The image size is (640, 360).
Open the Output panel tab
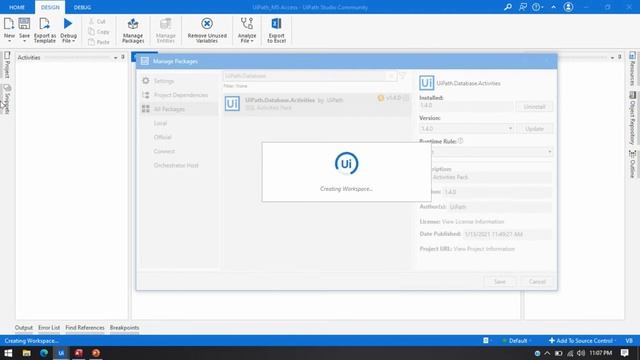[x=24, y=328]
